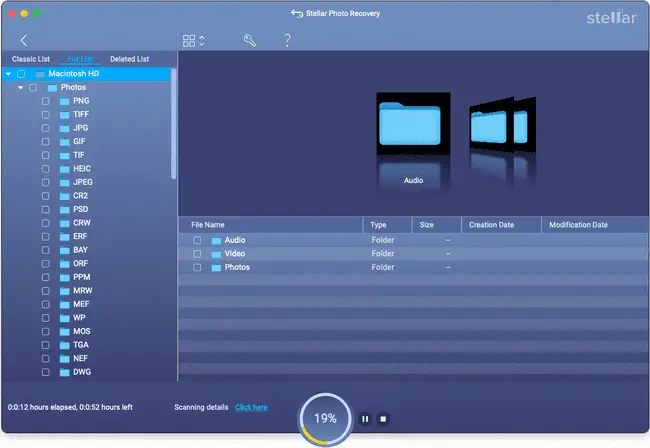
Task: Change the view with the grid icon
Action: 189,41
